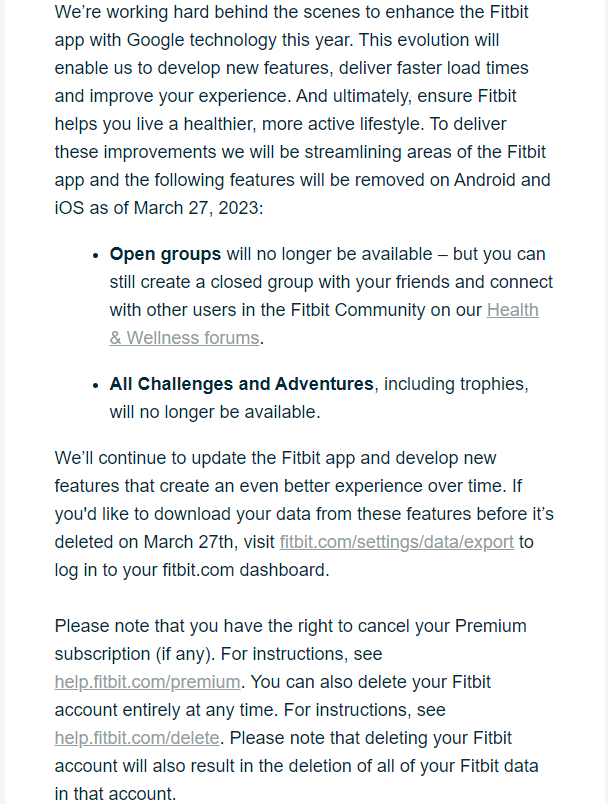Open the Health & Wellness forums link

click(x=185, y=338)
